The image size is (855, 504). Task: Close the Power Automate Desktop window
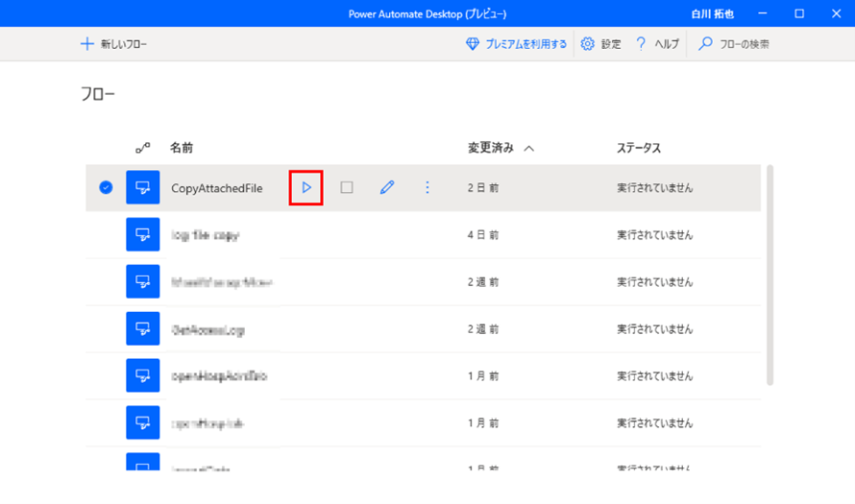coord(836,13)
